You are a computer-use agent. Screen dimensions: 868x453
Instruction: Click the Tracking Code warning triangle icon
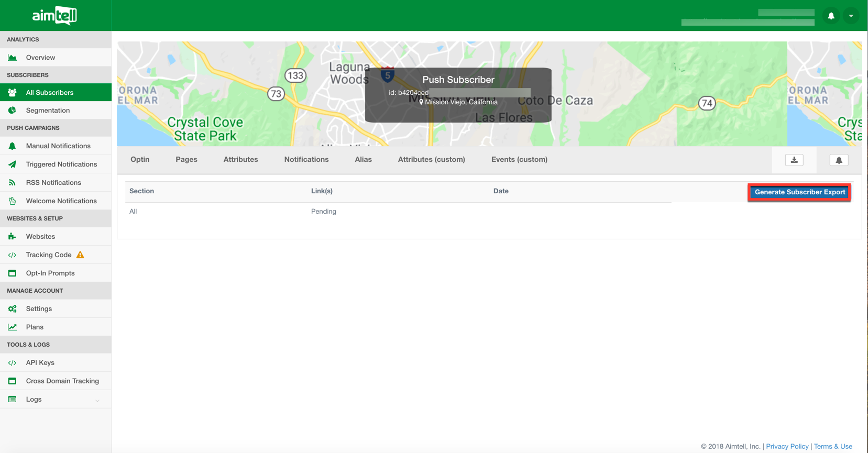[x=80, y=255]
